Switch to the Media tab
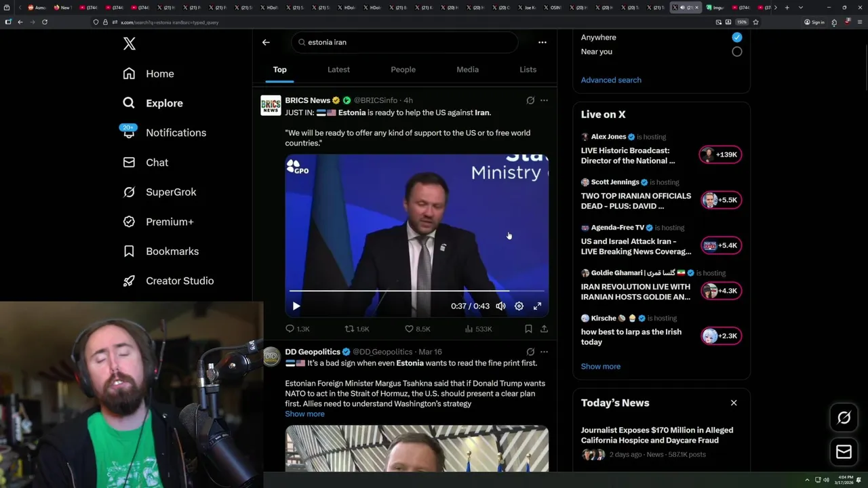Viewport: 868px width, 488px height. (467, 70)
